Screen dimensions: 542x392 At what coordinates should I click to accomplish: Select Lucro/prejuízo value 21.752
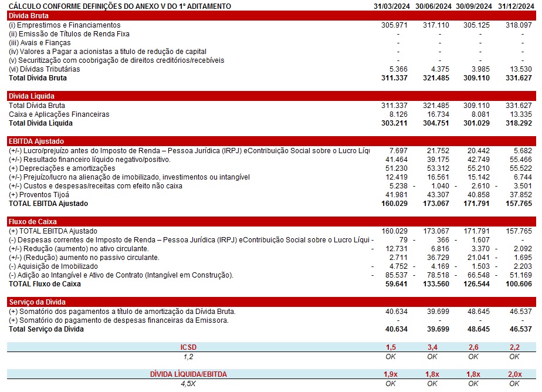click(x=438, y=151)
